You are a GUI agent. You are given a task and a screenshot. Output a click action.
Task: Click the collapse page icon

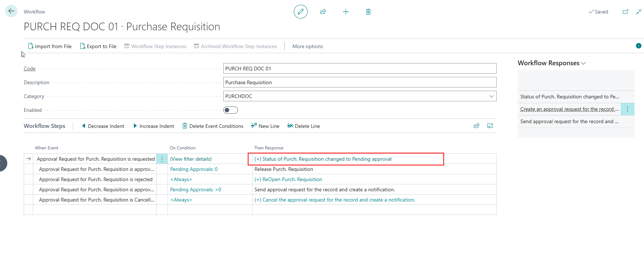point(639,12)
